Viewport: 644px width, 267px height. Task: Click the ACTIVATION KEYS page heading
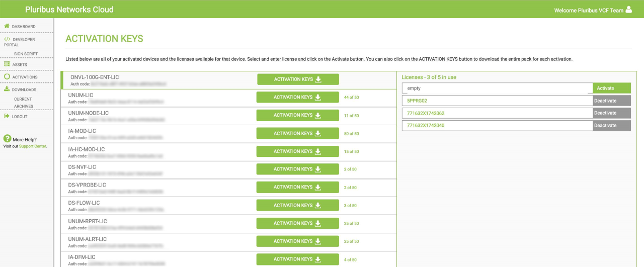(x=105, y=39)
